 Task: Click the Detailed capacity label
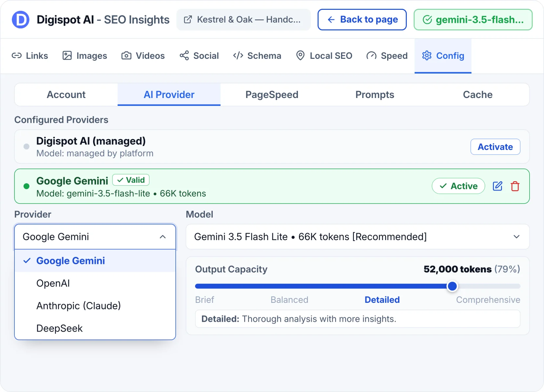point(382,300)
